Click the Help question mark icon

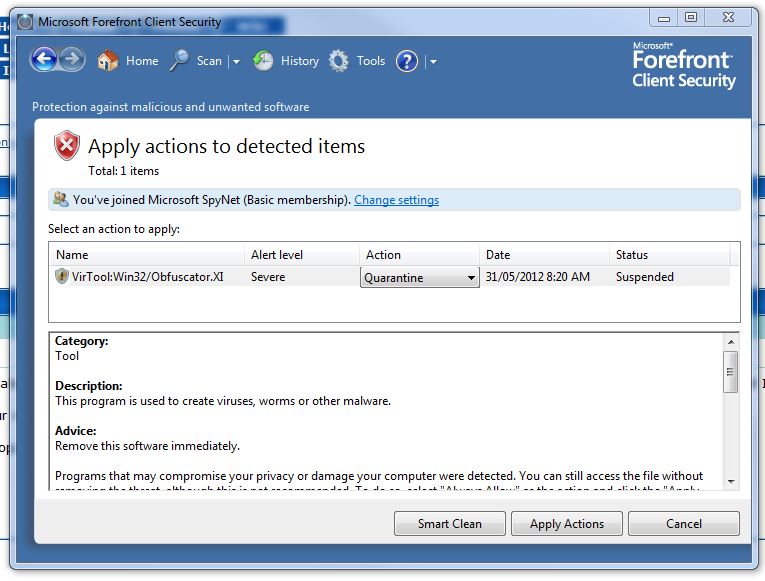pos(407,61)
